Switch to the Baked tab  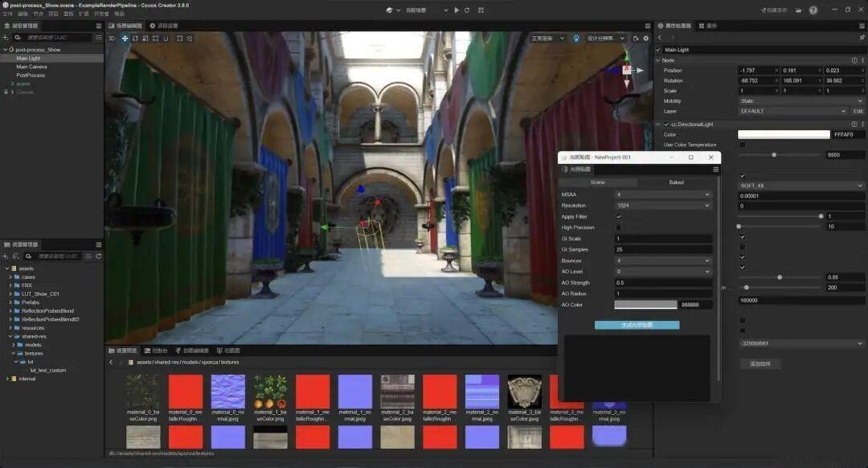click(x=676, y=183)
